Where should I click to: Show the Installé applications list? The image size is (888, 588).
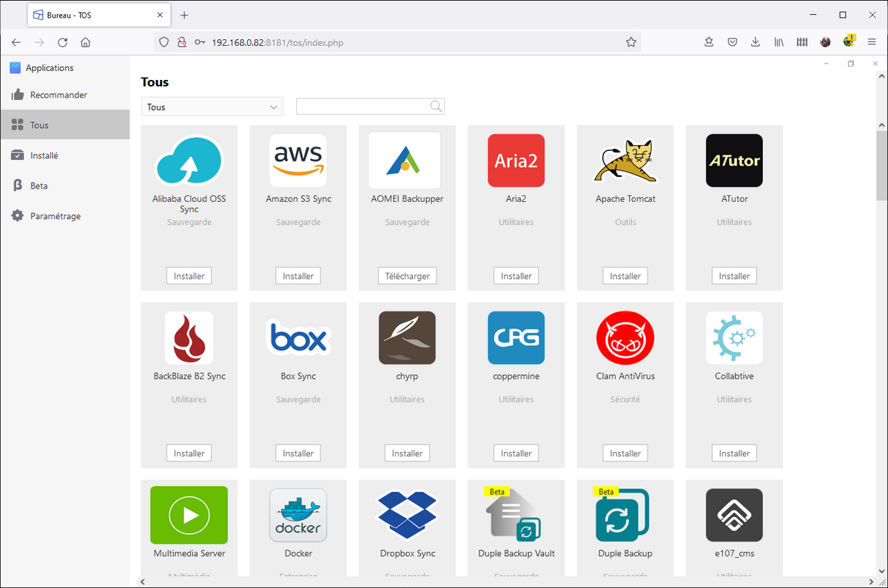65,155
